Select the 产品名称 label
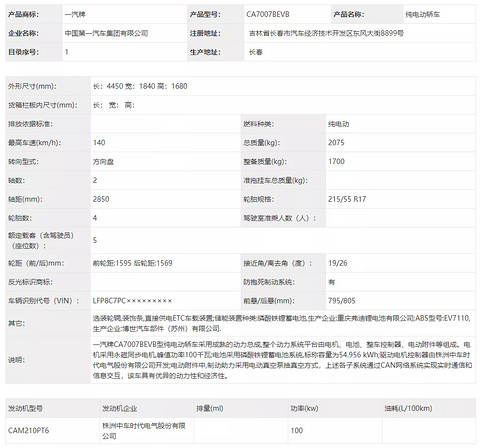 point(349,14)
